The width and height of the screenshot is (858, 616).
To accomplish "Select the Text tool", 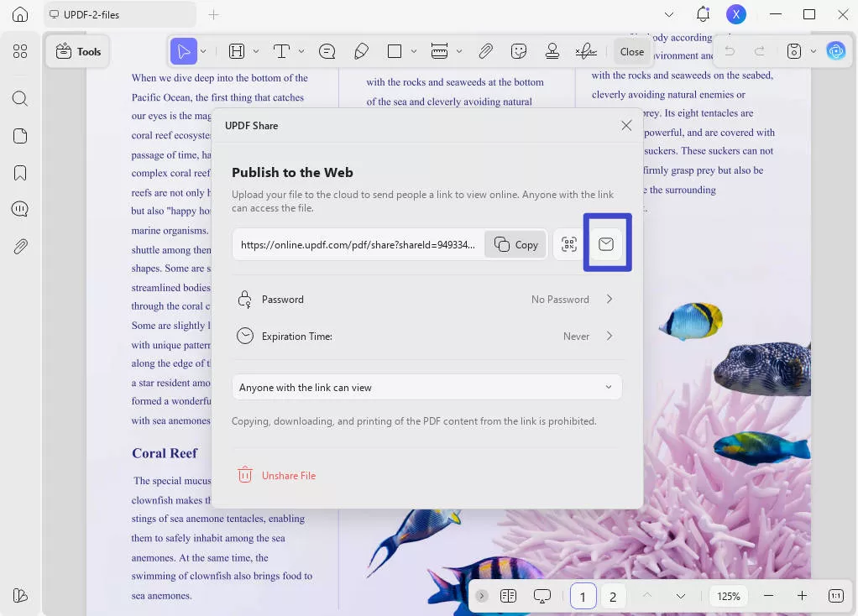I will 281,51.
